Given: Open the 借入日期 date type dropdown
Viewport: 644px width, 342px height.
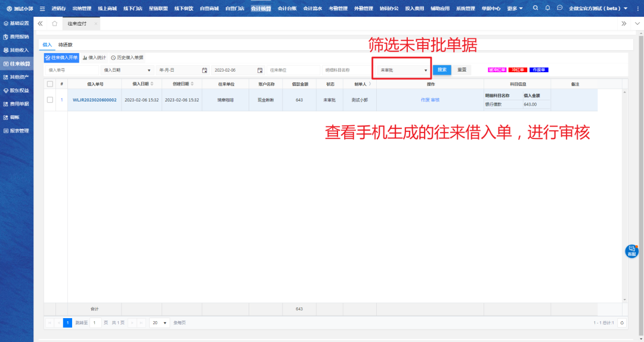Looking at the screenshot, I should [x=127, y=70].
